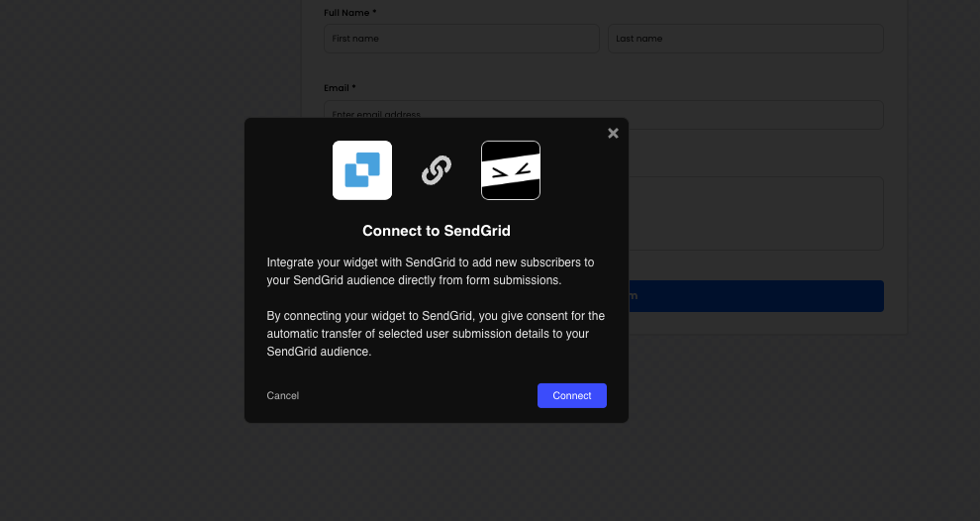Click the "Connect to SendGrid" heading

click(437, 231)
